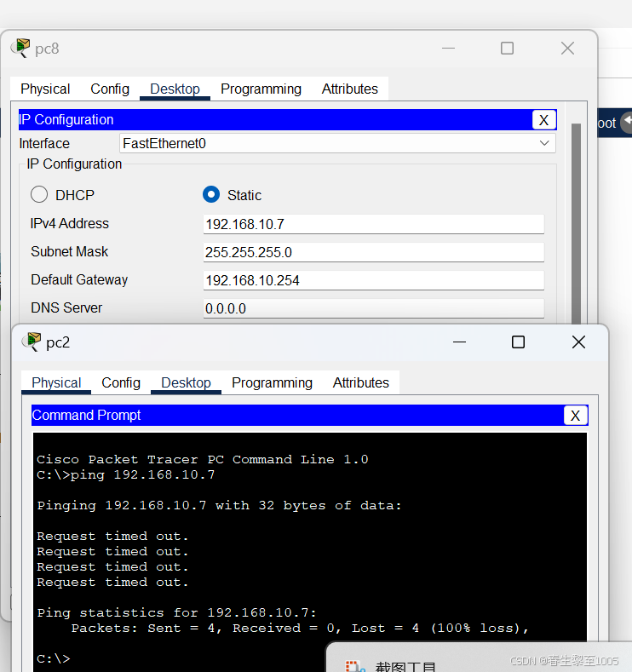Open the FastEthernet0 interface dropdown
The image size is (632, 672).
tap(337, 143)
